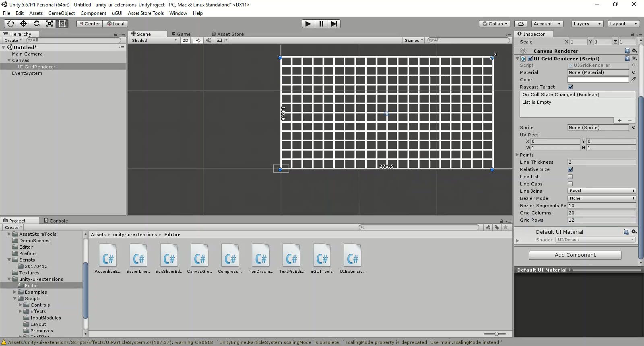644x346 pixels.
Task: Toggle 2D scene view mode
Action: [185, 40]
